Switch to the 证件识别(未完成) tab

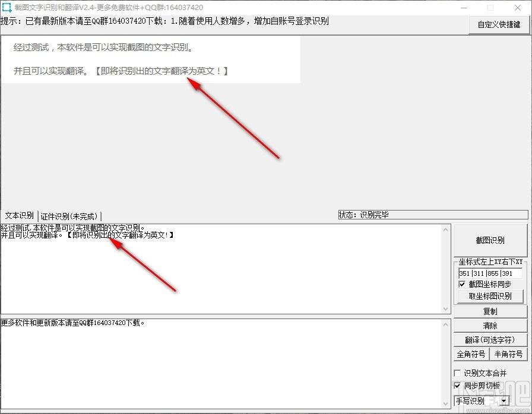tap(69, 216)
